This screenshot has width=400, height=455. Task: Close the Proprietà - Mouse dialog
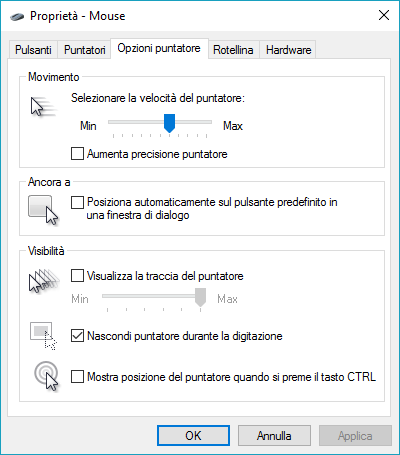pos(384,15)
